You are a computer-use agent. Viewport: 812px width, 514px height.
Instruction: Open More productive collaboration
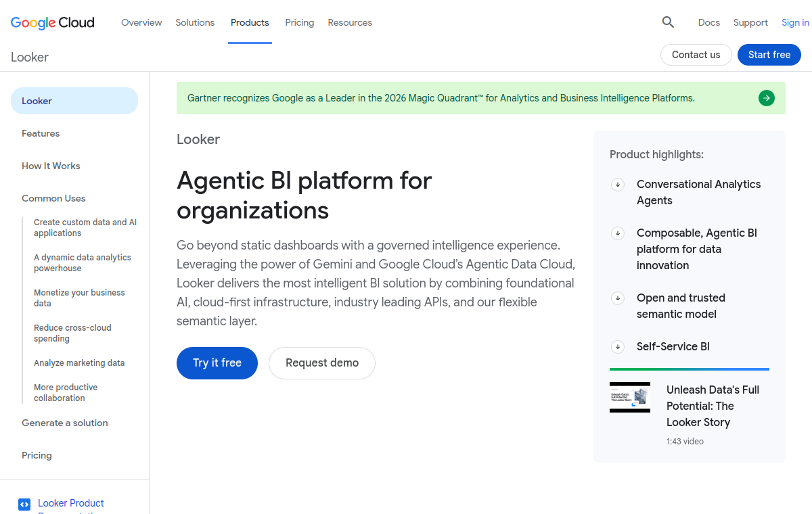point(66,393)
